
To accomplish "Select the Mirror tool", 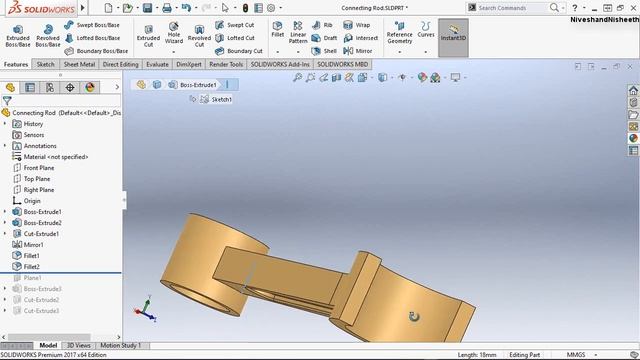I will click(358, 51).
